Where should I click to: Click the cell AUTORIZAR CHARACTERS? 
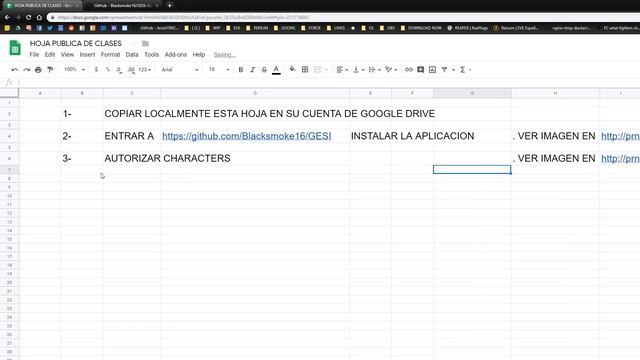pyautogui.click(x=167, y=158)
